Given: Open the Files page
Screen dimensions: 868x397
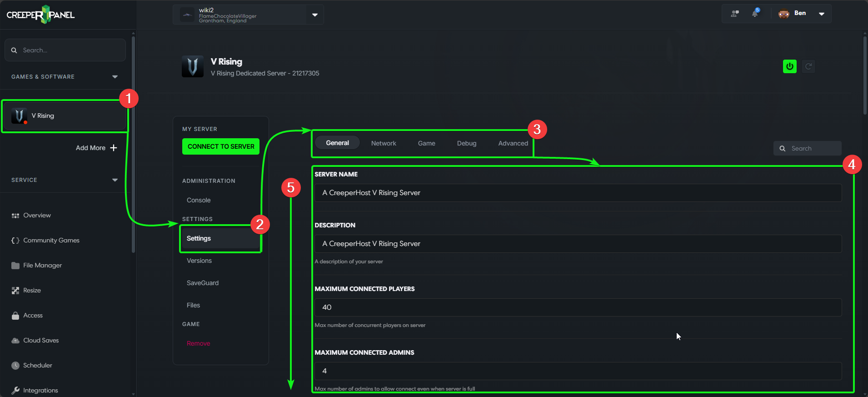Looking at the screenshot, I should coord(193,305).
